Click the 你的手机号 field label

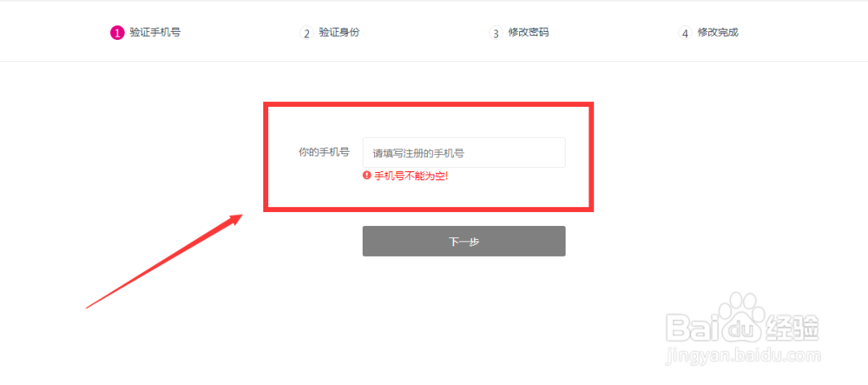click(324, 152)
